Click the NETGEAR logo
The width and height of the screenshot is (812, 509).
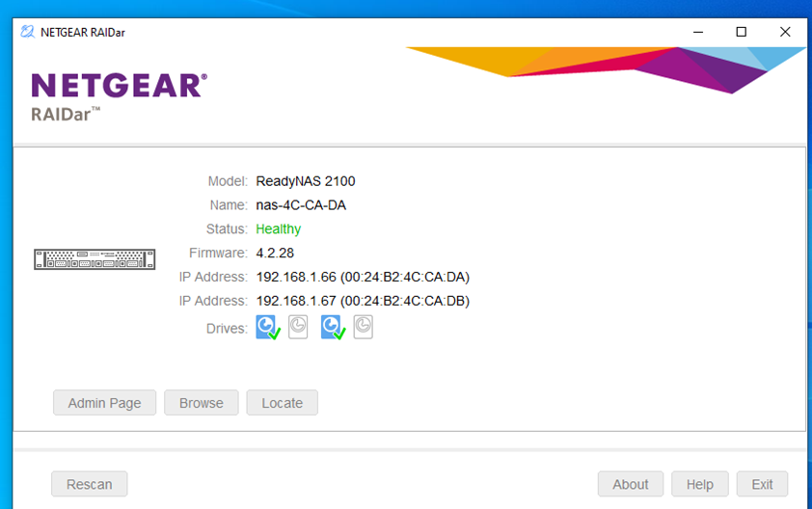120,86
